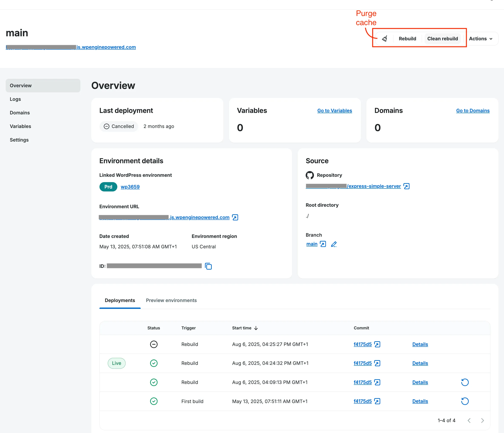Image resolution: width=504 pixels, height=433 pixels.
Task: Click the Rebuild button
Action: (x=407, y=38)
